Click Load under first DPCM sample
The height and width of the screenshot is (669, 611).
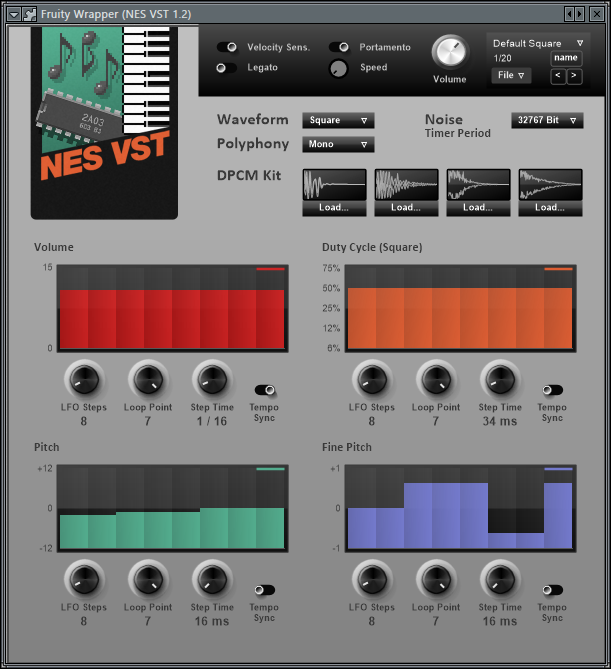[335, 208]
